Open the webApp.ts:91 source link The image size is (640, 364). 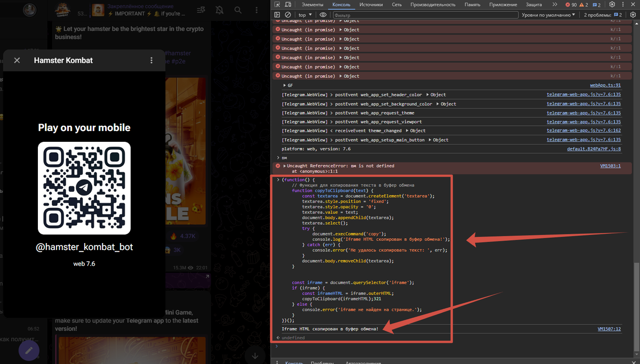[x=605, y=85]
